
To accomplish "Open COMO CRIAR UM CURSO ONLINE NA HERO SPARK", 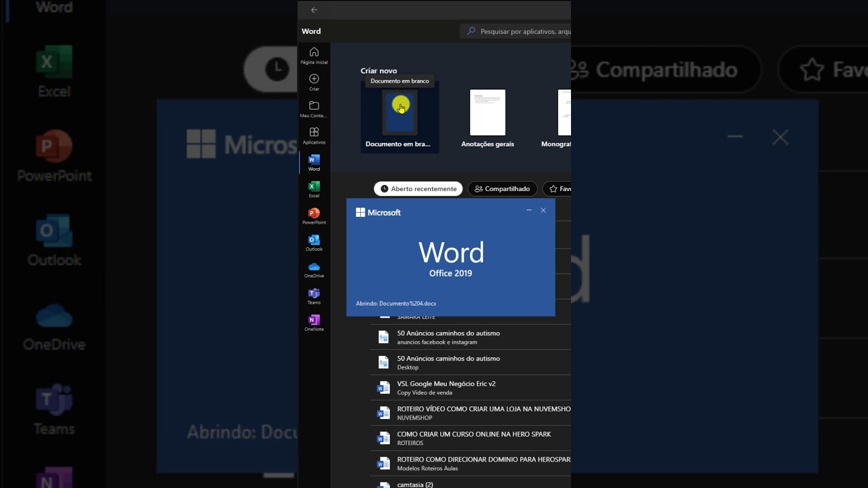I will click(471, 438).
